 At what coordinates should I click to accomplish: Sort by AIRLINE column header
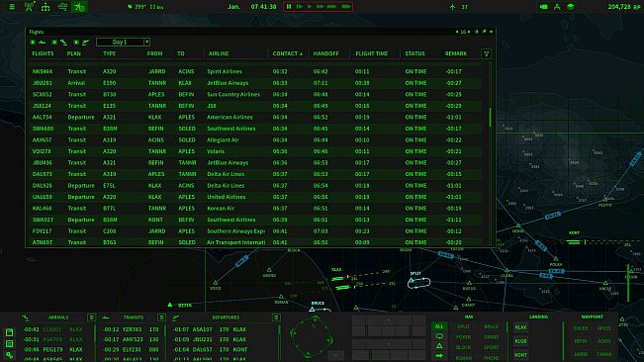[218, 53]
